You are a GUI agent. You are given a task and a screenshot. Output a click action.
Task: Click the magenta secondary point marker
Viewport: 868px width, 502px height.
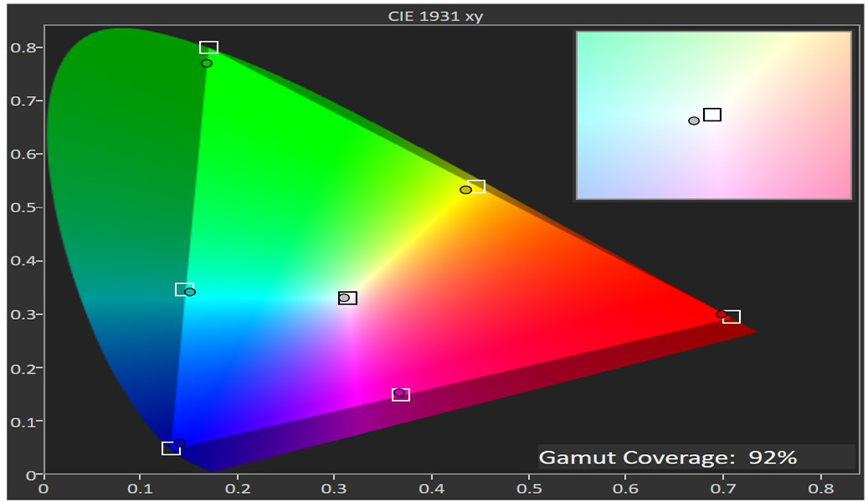(400, 394)
